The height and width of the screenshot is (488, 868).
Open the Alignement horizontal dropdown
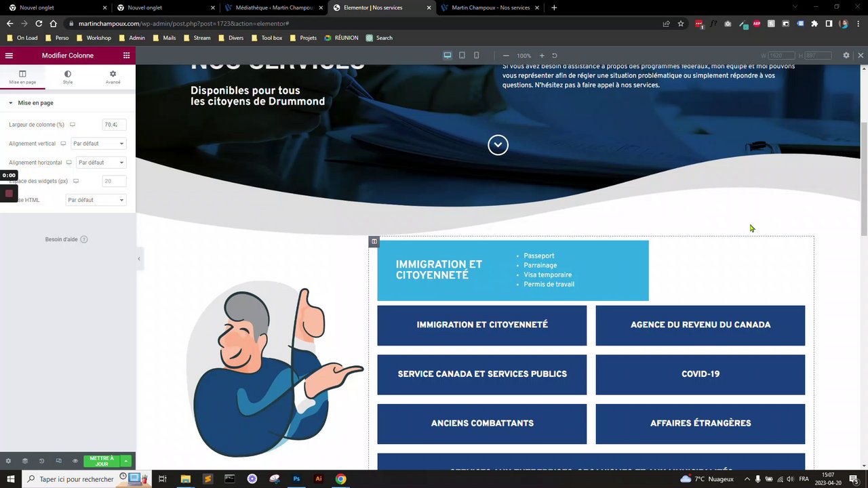click(101, 163)
